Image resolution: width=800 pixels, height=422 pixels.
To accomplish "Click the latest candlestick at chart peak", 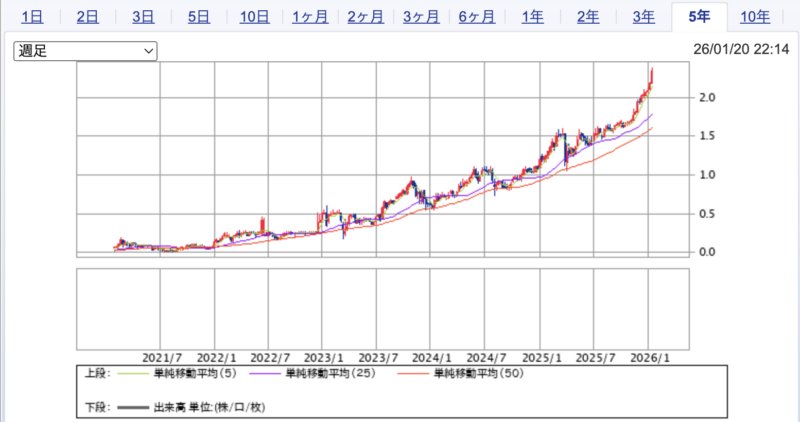I will pos(652,78).
